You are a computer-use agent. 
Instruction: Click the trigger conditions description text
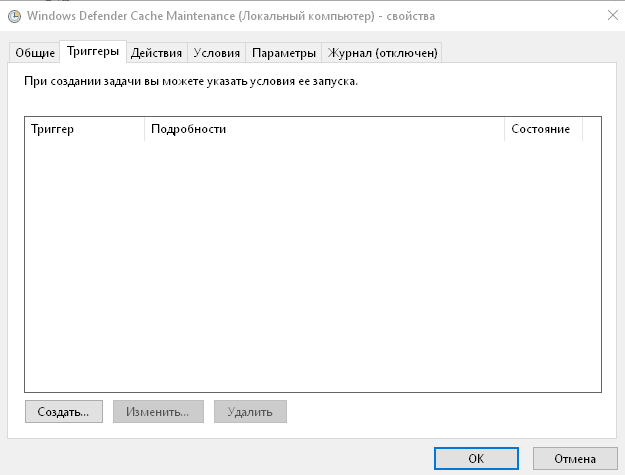point(190,82)
